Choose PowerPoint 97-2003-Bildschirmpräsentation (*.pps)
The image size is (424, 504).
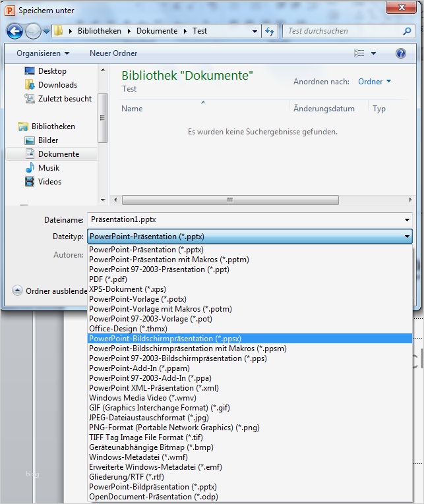click(x=250, y=358)
